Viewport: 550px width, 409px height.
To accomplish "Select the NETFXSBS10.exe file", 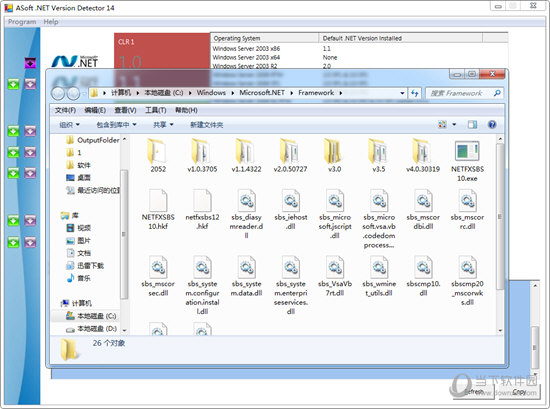I will point(467,161).
